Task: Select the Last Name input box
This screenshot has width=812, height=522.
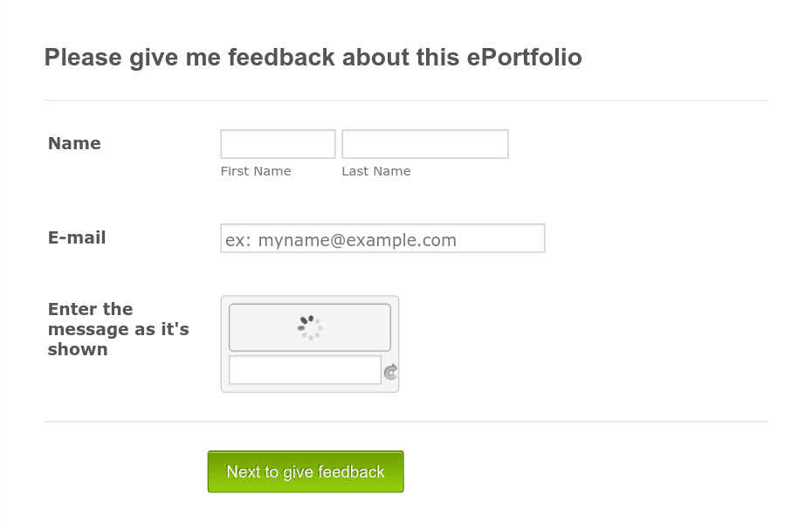Action: tap(424, 143)
